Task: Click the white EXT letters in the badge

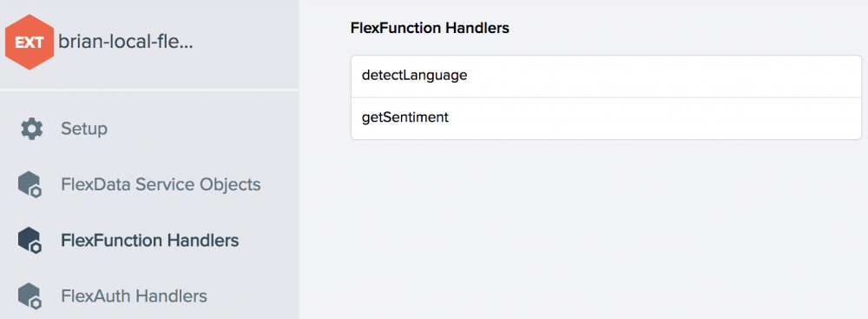Action: click(29, 43)
